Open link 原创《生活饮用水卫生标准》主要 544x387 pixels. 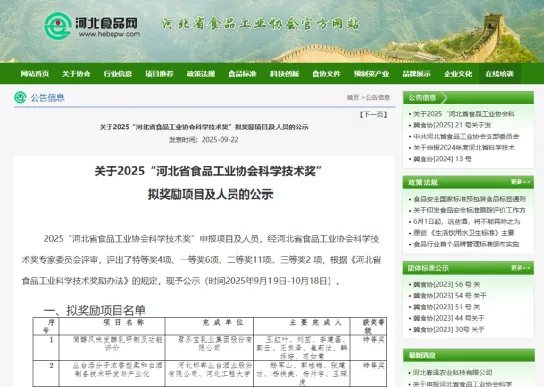pyautogui.click(x=464, y=233)
